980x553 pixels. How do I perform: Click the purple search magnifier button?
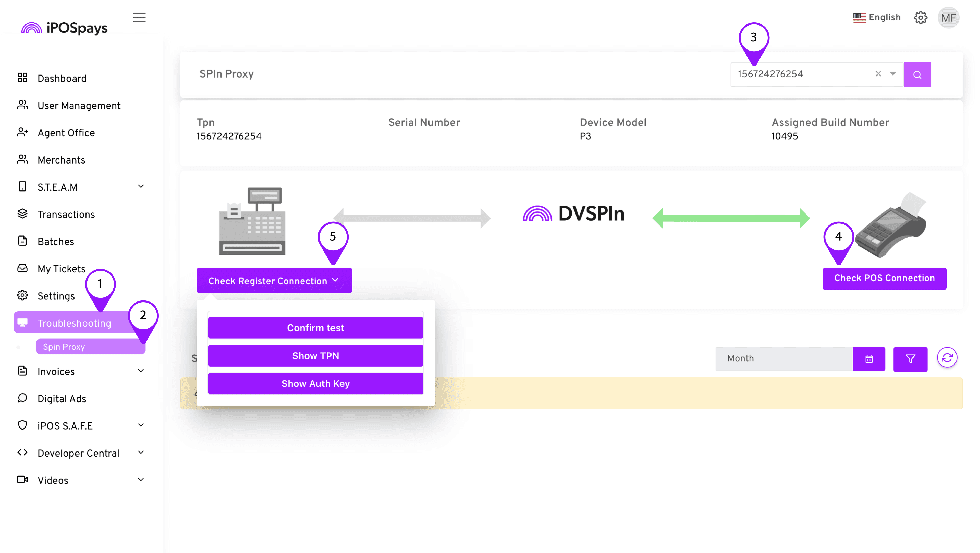coord(917,74)
